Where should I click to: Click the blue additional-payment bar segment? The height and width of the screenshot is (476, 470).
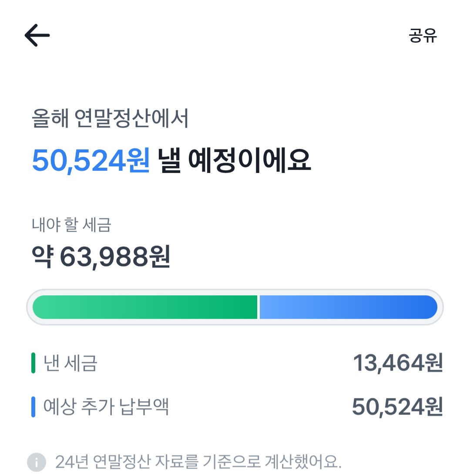click(x=348, y=307)
